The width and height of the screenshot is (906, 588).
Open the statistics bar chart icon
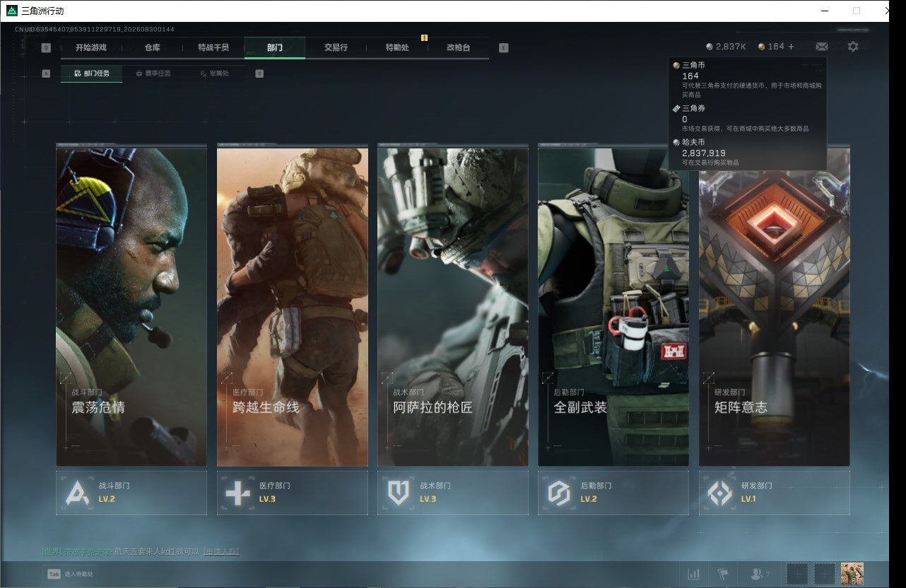click(x=694, y=574)
